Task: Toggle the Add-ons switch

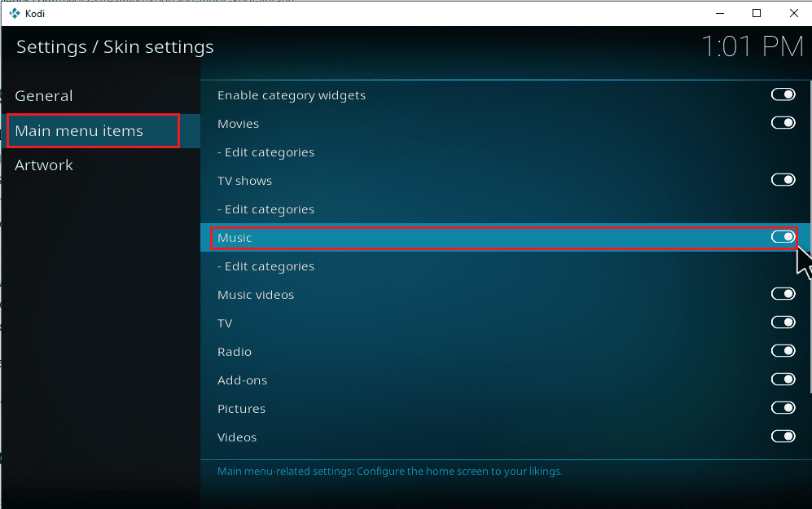Action: tap(783, 379)
